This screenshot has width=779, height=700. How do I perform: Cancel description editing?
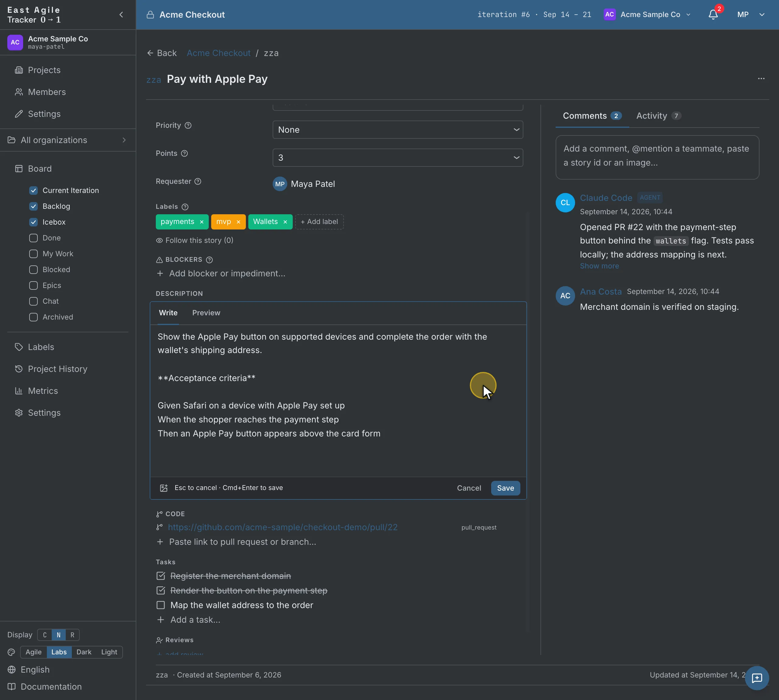[469, 488]
